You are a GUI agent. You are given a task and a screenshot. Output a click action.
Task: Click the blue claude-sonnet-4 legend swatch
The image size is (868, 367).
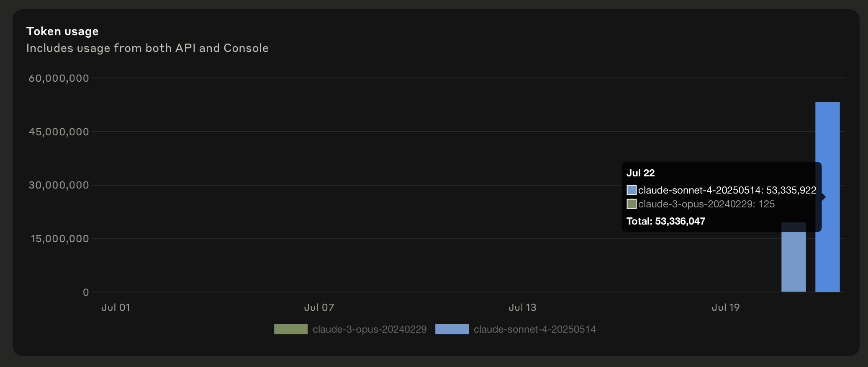pyautogui.click(x=452, y=329)
